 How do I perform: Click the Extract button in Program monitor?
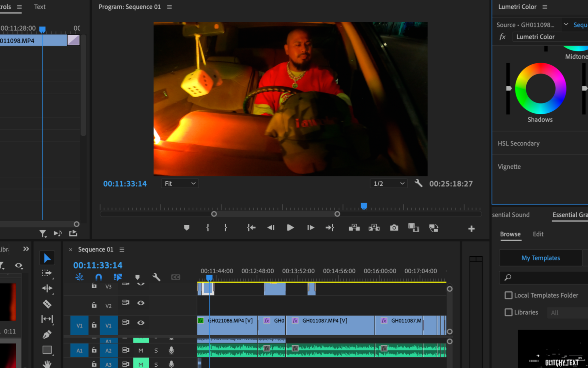374,228
